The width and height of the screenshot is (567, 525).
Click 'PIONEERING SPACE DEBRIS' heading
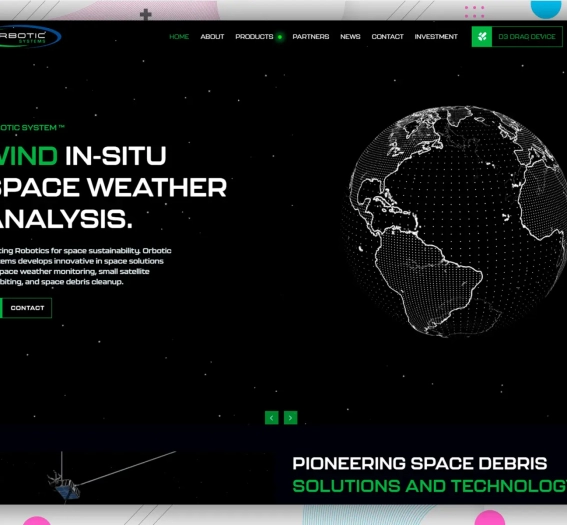(419, 464)
